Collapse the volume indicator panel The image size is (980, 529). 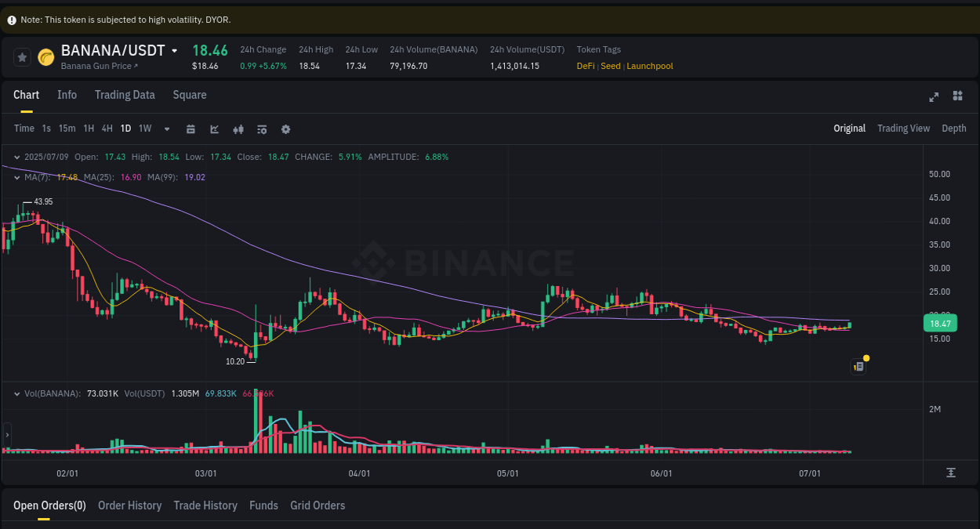pyautogui.click(x=16, y=393)
